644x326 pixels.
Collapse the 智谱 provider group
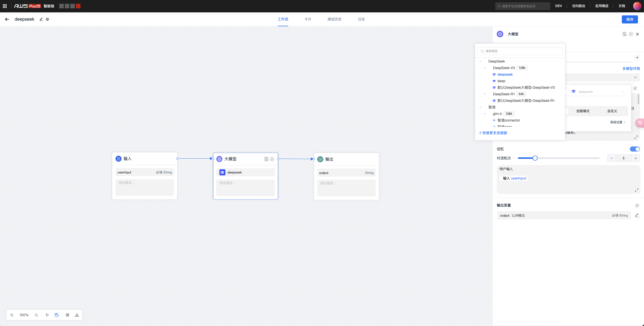[x=480, y=107]
